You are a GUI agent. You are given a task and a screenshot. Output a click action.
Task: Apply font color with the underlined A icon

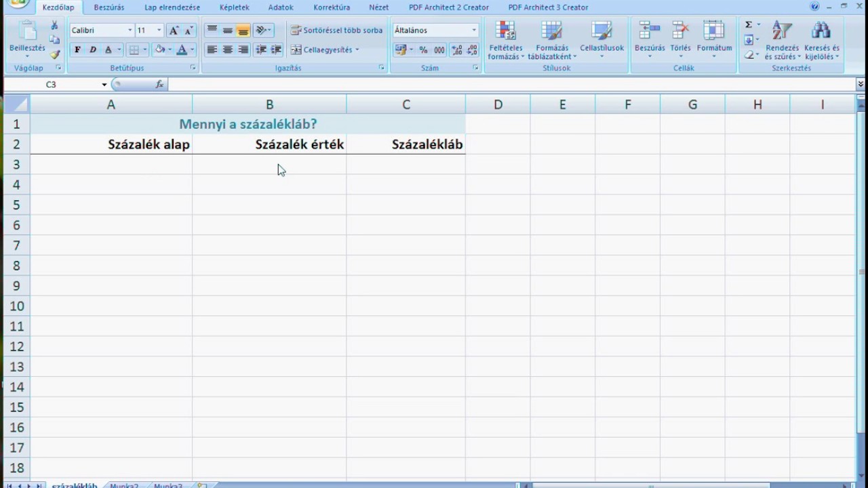coord(181,49)
